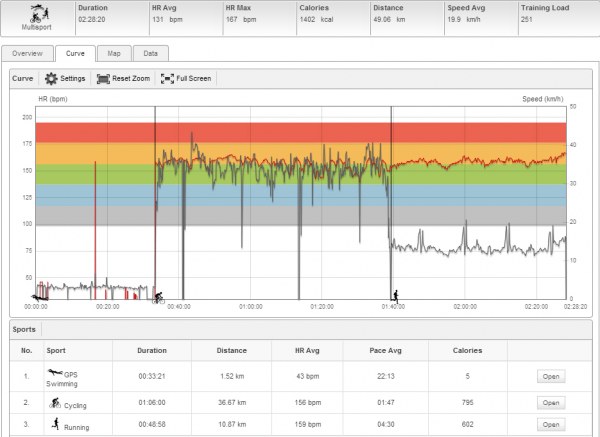The image size is (600, 437).
Task: Click the Full Screen text label
Action: (194, 78)
